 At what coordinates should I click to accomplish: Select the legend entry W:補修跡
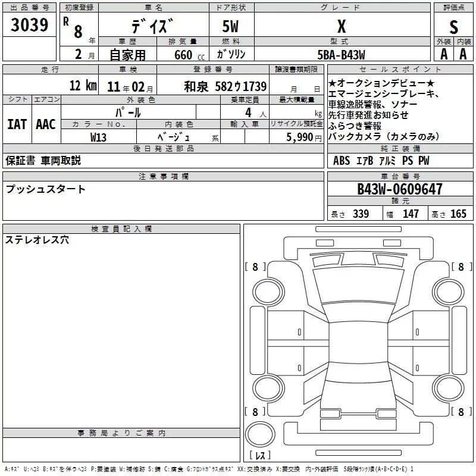(132, 469)
